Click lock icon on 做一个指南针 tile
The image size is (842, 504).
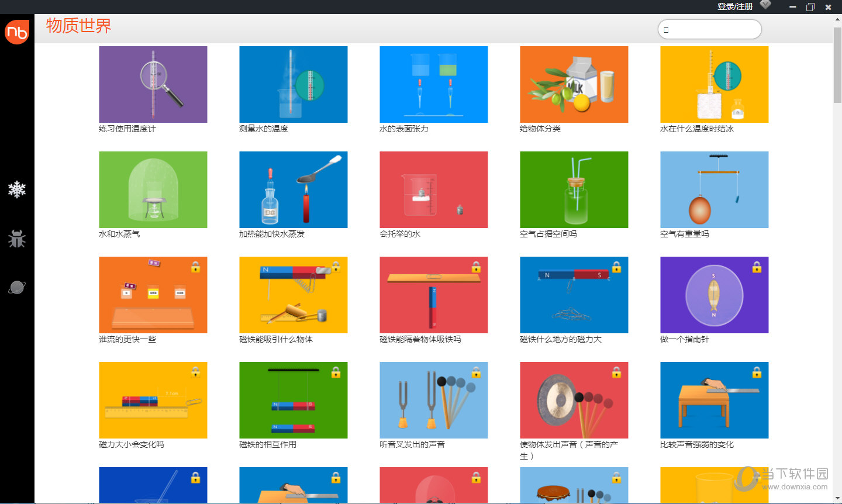[757, 267]
